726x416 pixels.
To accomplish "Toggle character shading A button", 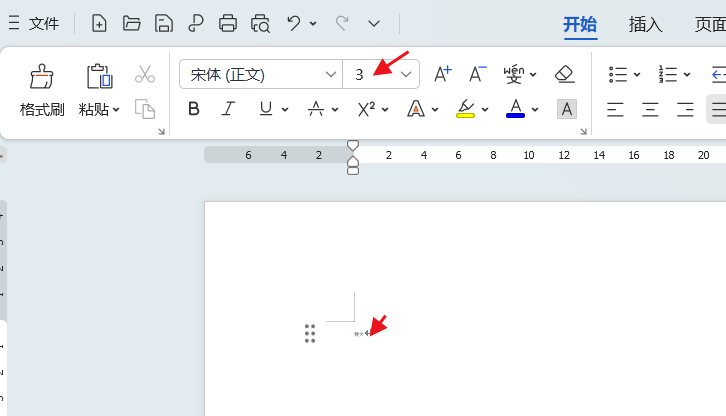I will [x=567, y=109].
